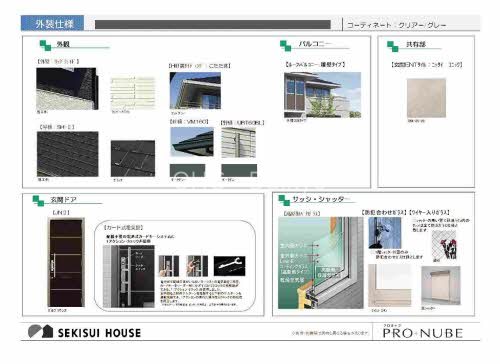Pick the beige entrance tile sample

[x=426, y=98]
